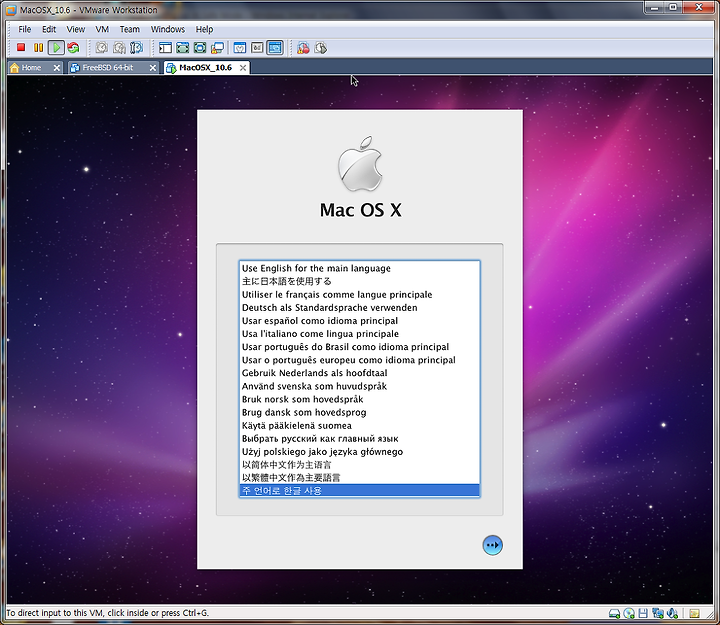Minimize the VMware Workstation window

pos(655,7)
